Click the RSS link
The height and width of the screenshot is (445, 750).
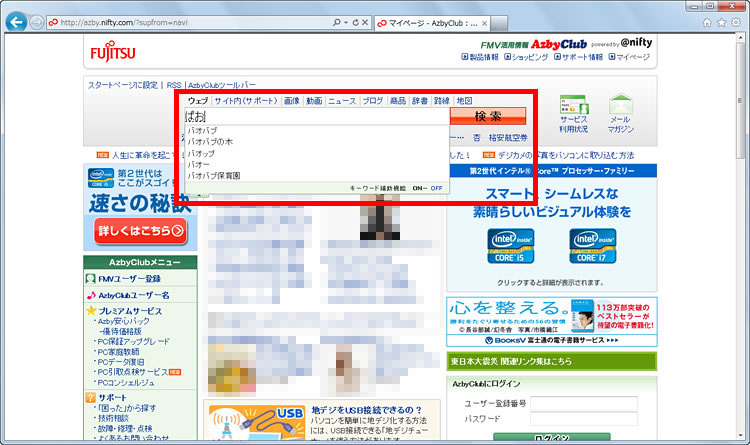pyautogui.click(x=174, y=85)
